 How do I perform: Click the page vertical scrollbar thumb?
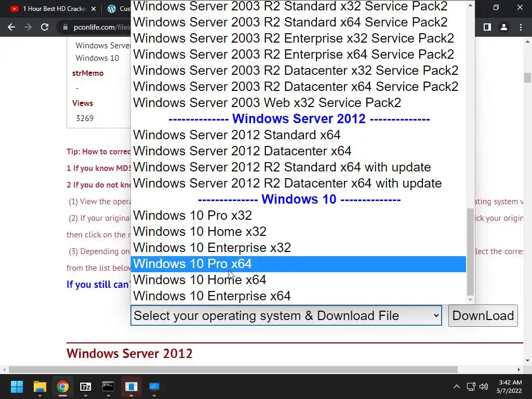(527, 78)
